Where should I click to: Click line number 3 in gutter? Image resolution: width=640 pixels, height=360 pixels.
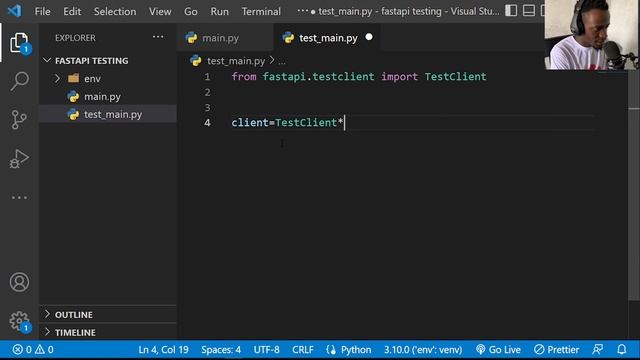(207, 107)
